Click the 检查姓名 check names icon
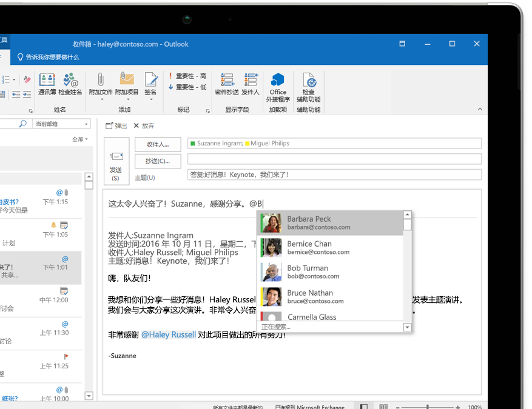Image resolution: width=532 pixels, height=409 pixels. (x=71, y=84)
